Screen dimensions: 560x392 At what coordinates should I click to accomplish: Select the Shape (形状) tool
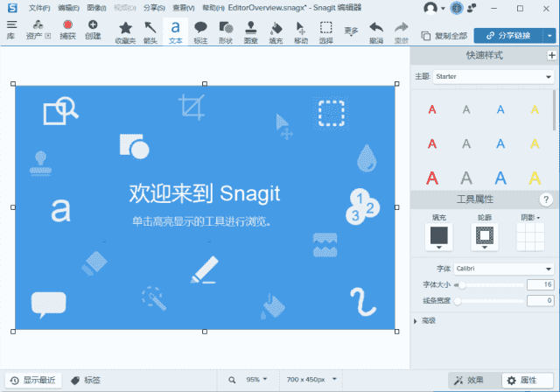[226, 31]
